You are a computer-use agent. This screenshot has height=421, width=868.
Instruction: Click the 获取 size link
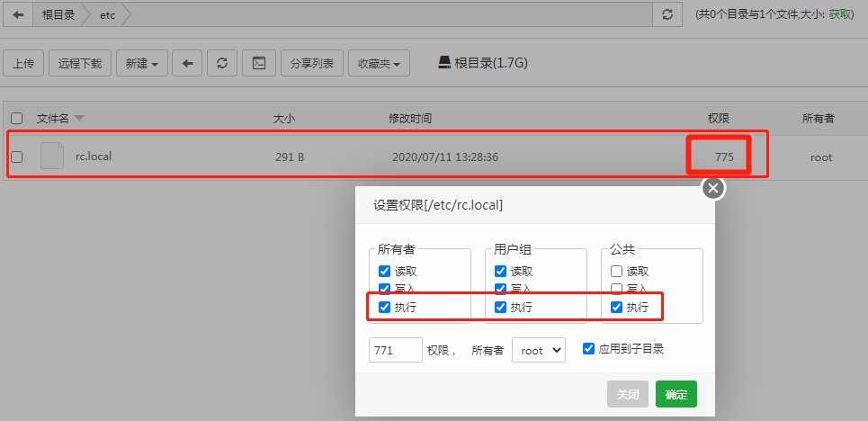click(839, 14)
